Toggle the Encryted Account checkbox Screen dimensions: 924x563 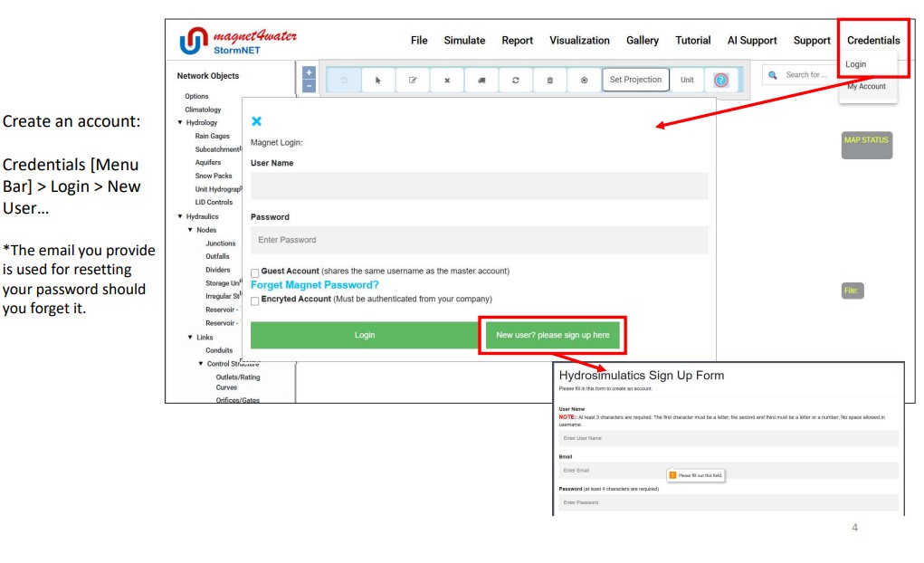click(254, 301)
